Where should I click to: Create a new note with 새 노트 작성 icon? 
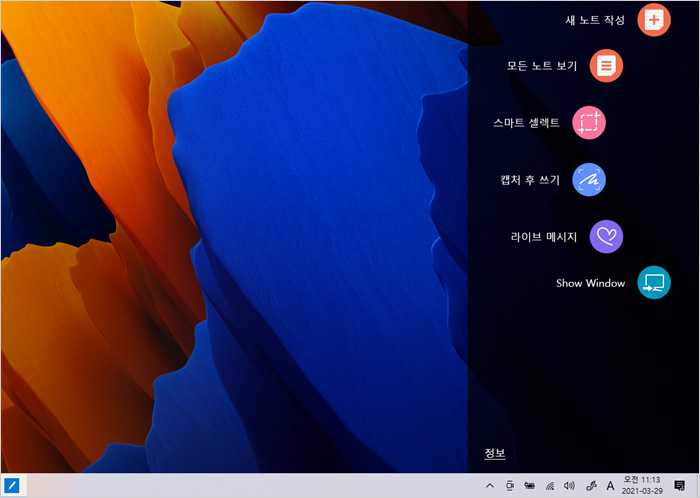tap(654, 20)
